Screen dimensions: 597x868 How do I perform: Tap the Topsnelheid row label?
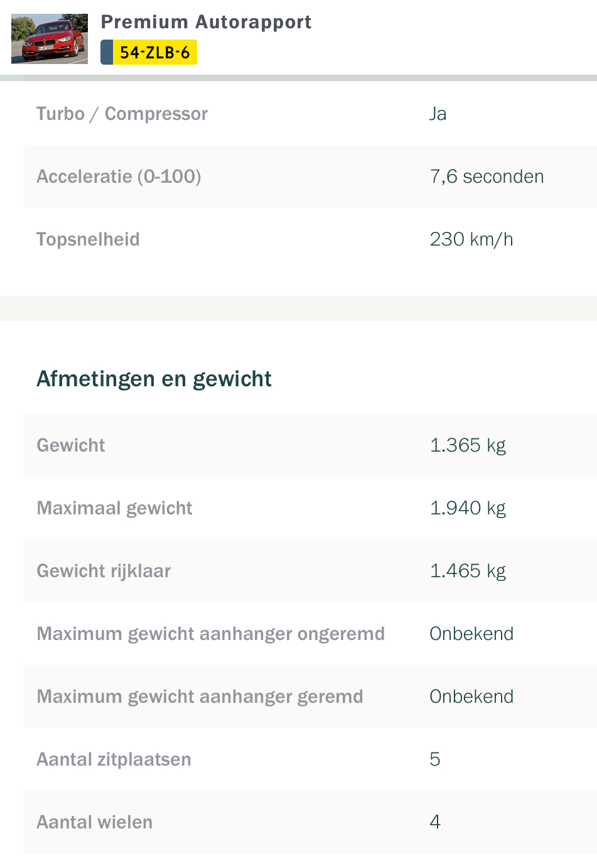click(88, 239)
